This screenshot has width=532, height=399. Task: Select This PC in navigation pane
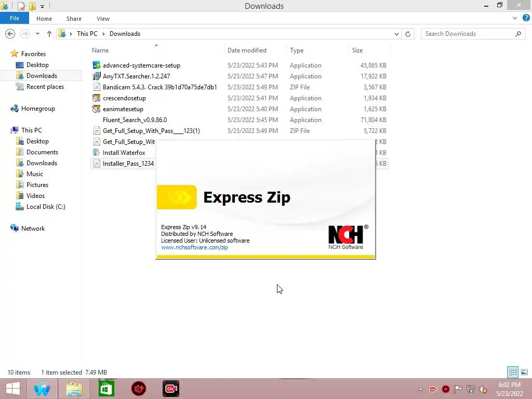(31, 130)
